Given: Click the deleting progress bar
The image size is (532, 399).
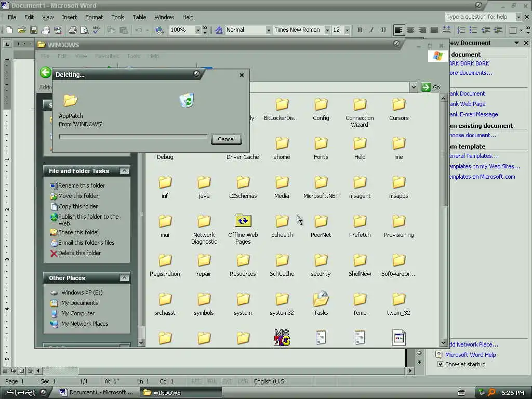Looking at the screenshot, I should point(133,137).
